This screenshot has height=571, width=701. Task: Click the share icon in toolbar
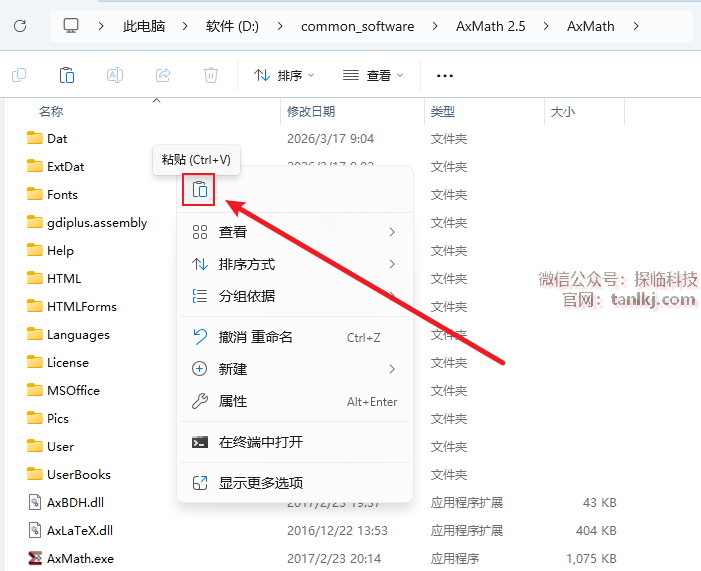(x=163, y=75)
